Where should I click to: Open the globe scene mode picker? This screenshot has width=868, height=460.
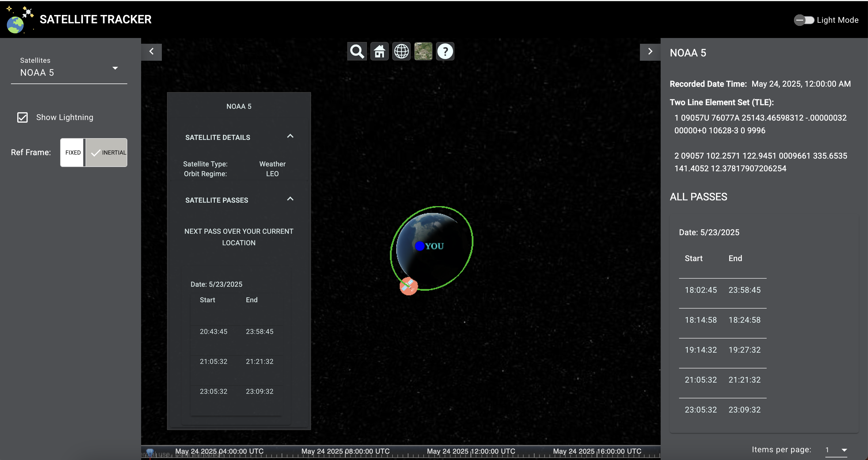tap(401, 52)
